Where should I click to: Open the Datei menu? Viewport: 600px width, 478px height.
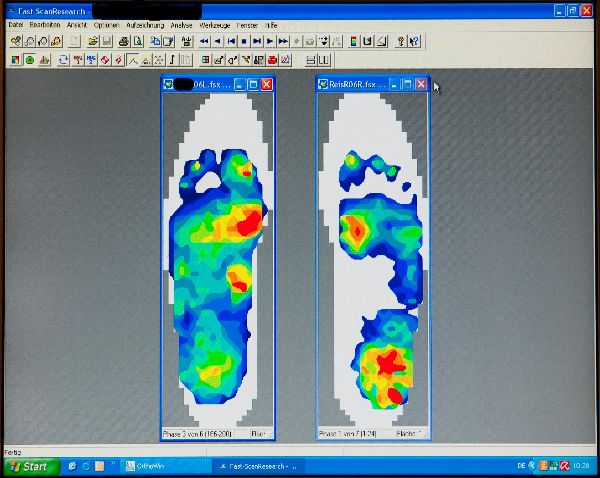pos(15,24)
